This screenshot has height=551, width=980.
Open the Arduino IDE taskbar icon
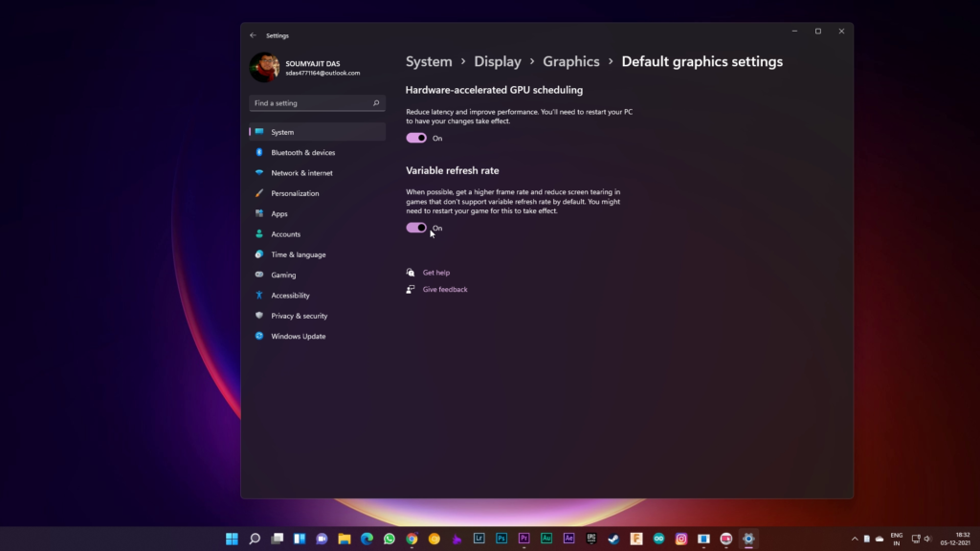658,539
